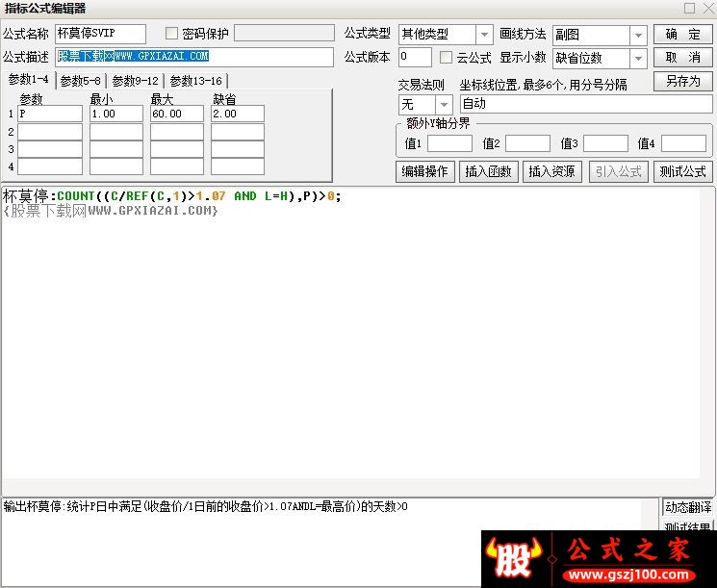The height and width of the screenshot is (588, 717).
Task: Open 插入函数 dialog
Action: [x=488, y=172]
